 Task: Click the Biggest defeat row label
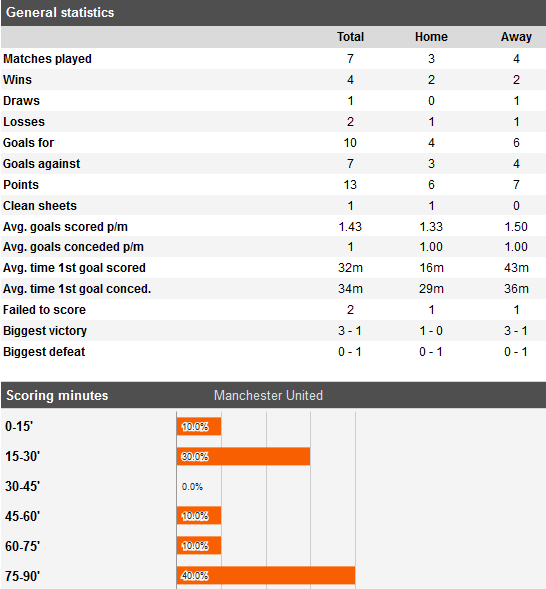click(x=44, y=352)
